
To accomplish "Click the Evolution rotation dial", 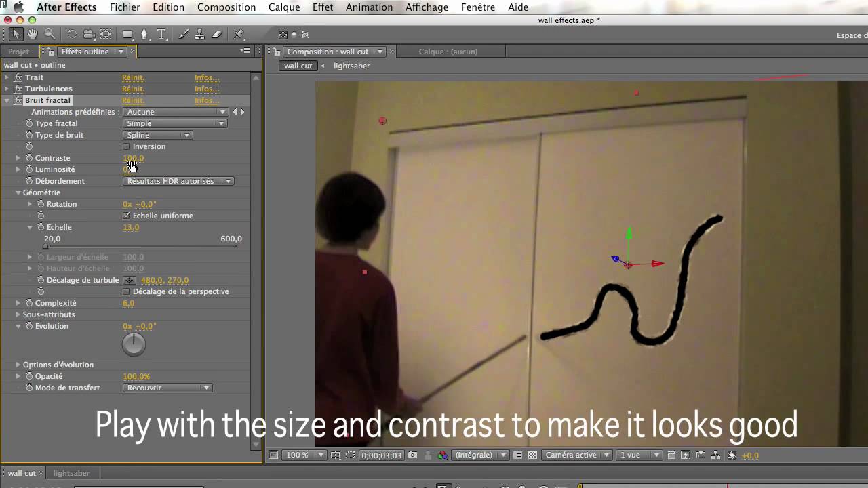I will [134, 345].
